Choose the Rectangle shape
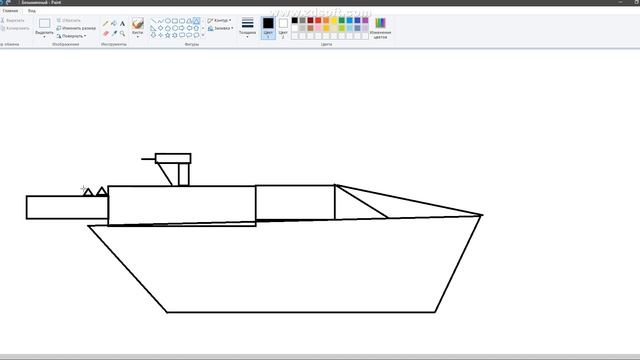 pos(175,21)
